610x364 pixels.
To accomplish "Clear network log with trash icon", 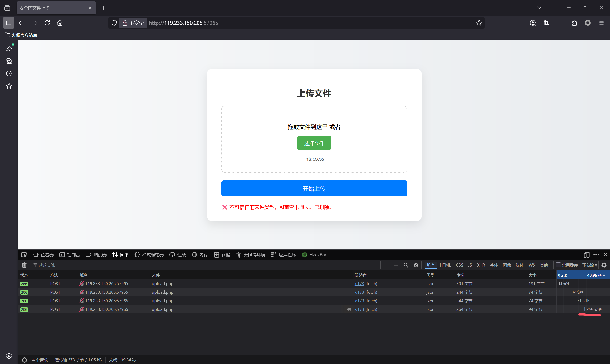I will click(24, 265).
